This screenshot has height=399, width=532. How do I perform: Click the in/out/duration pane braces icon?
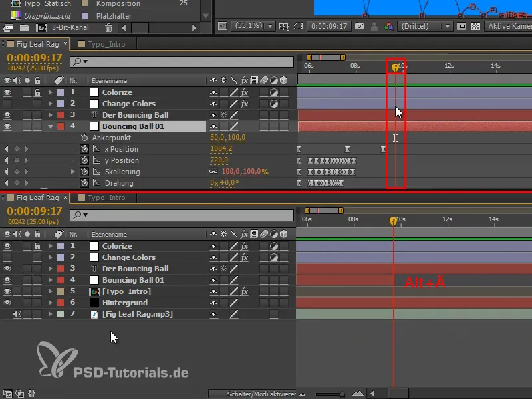(31, 394)
